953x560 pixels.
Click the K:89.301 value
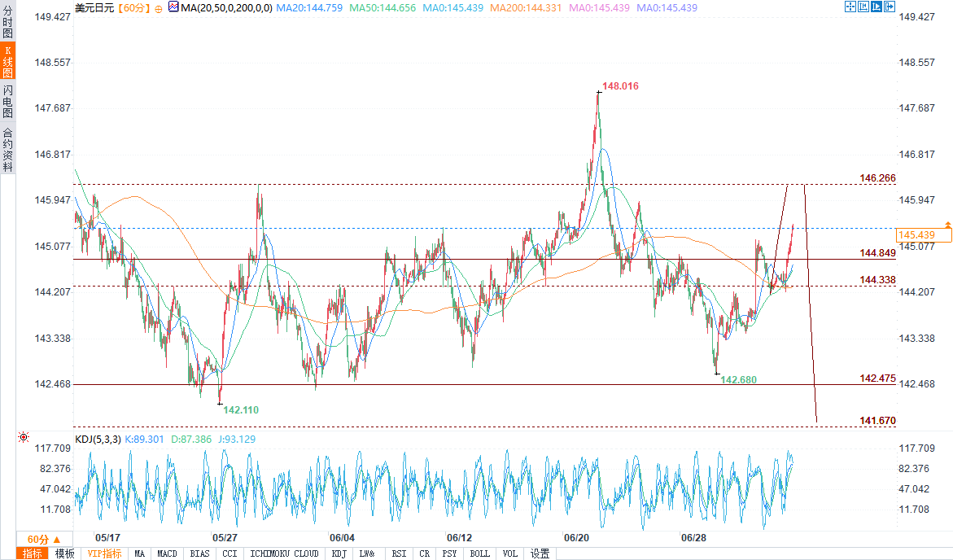[x=145, y=439]
